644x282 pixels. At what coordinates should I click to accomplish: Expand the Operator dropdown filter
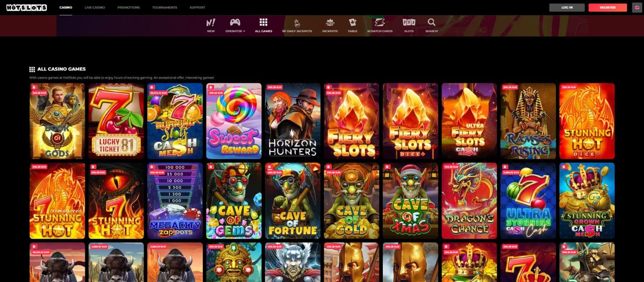[235, 25]
